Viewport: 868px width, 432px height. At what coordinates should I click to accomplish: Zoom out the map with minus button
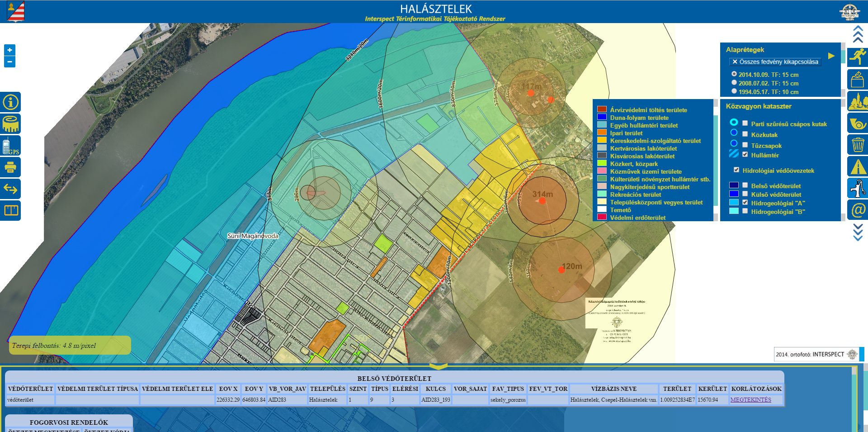(x=9, y=62)
